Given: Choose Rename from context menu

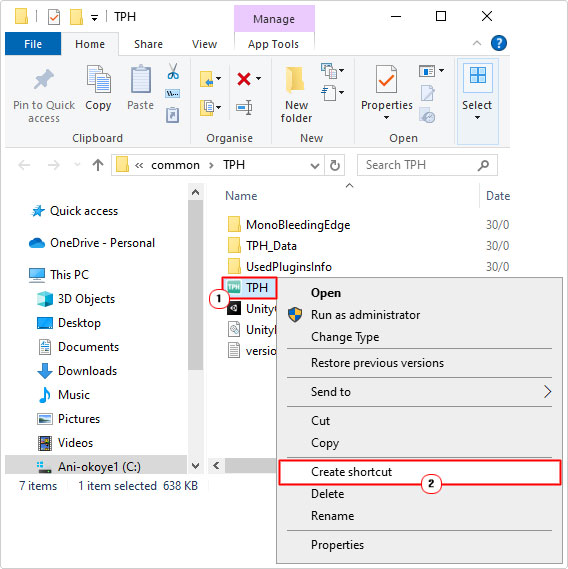Looking at the screenshot, I should coord(420,516).
